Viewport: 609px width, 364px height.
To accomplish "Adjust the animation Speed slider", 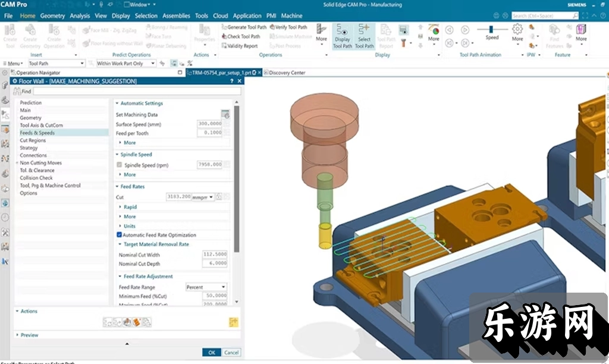I will (491, 29).
